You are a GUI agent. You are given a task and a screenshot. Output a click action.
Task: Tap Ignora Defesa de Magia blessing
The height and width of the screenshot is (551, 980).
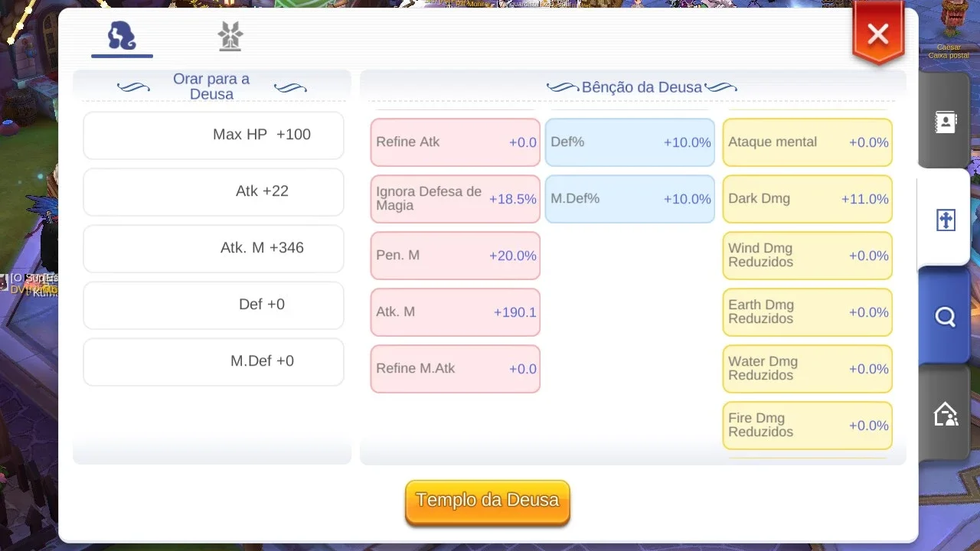[x=456, y=199]
